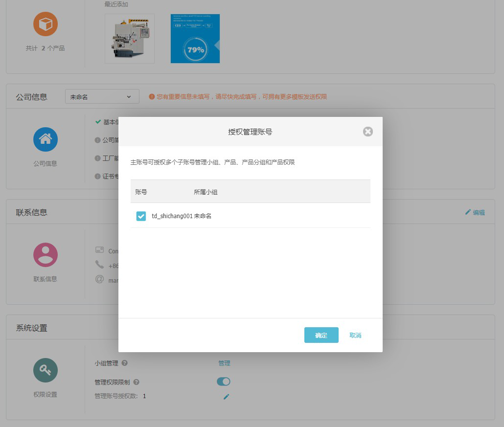Click the green checkmark beside 基本信息

pyautogui.click(x=98, y=122)
